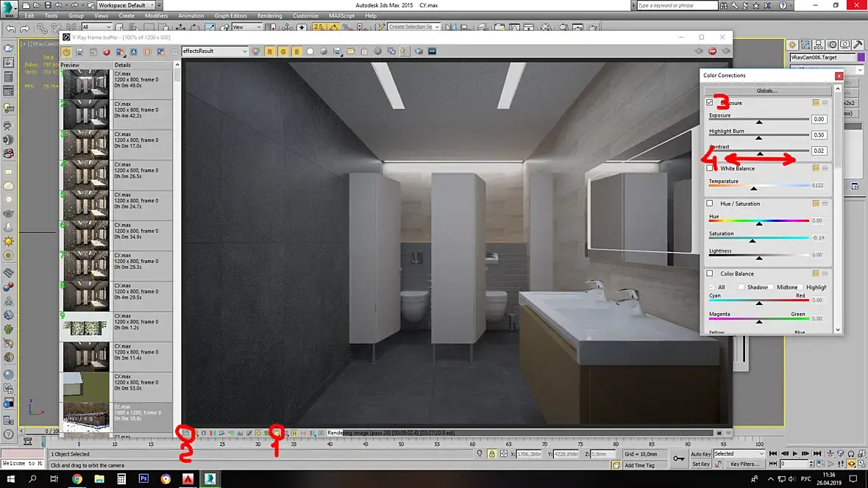Click the alpha channel white circle icon
The image size is (868, 488).
point(310,51)
